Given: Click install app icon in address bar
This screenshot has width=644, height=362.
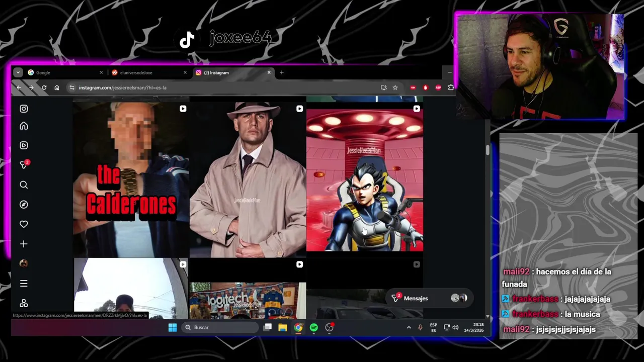Looking at the screenshot, I should [384, 87].
